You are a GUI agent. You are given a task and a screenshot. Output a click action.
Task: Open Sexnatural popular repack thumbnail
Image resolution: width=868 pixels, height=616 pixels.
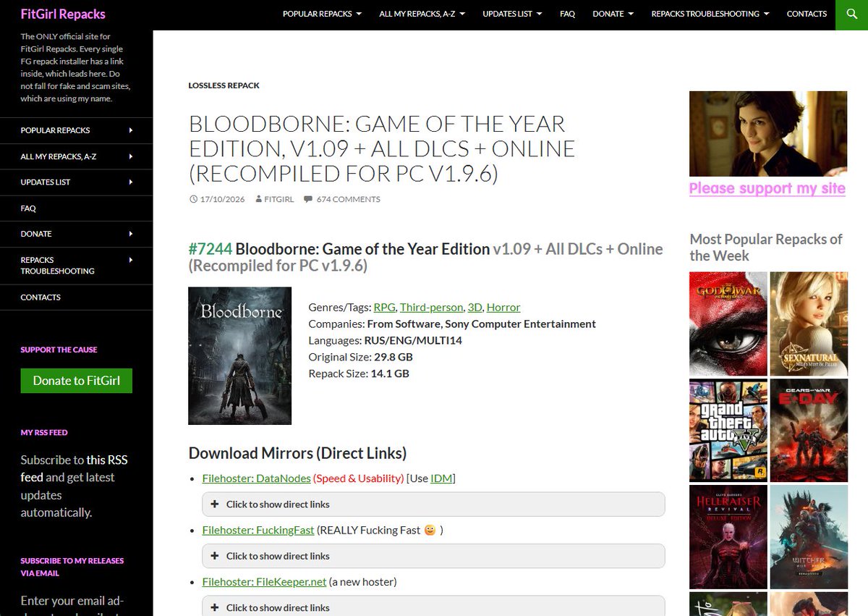tap(809, 324)
